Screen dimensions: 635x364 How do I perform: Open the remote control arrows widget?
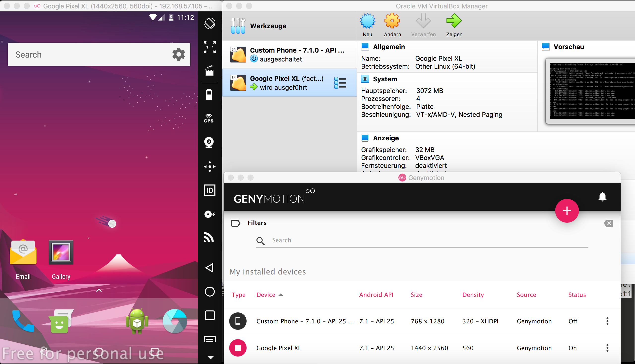[x=210, y=166]
